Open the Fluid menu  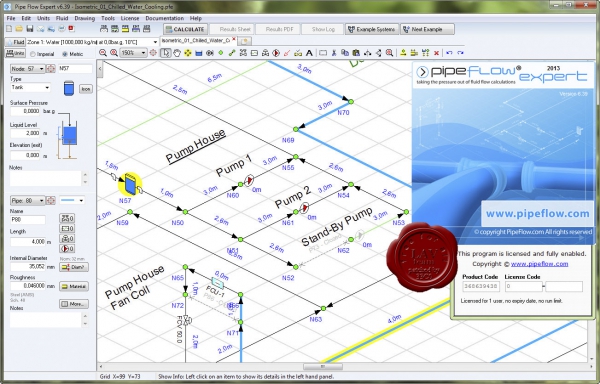point(62,18)
